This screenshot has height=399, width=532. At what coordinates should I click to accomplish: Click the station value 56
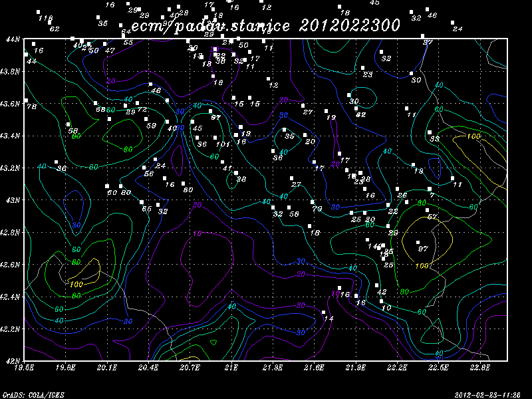(x=149, y=174)
